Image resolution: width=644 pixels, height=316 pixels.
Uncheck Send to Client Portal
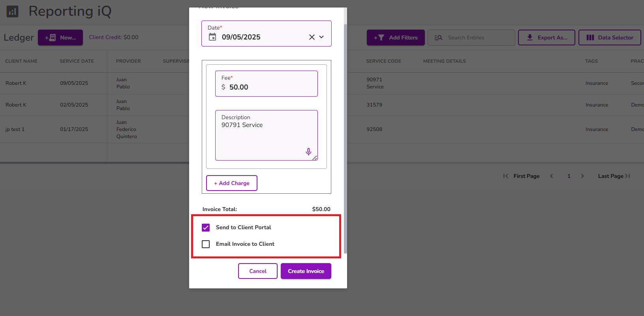pos(206,228)
